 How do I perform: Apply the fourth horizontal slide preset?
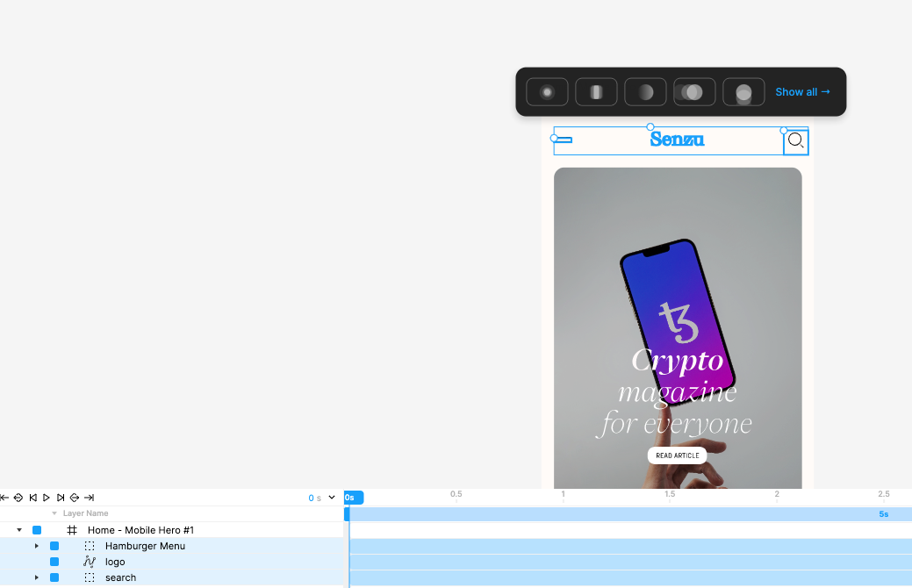coord(694,92)
